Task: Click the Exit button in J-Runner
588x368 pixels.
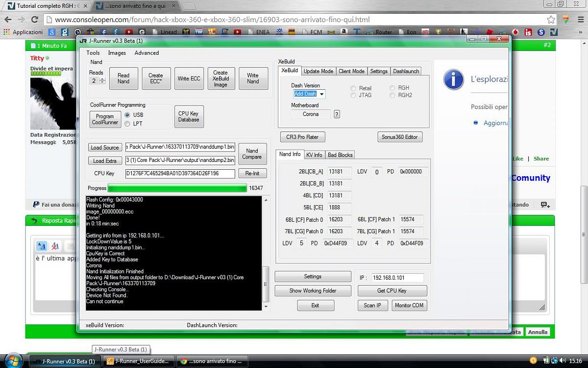Action: coord(315,306)
